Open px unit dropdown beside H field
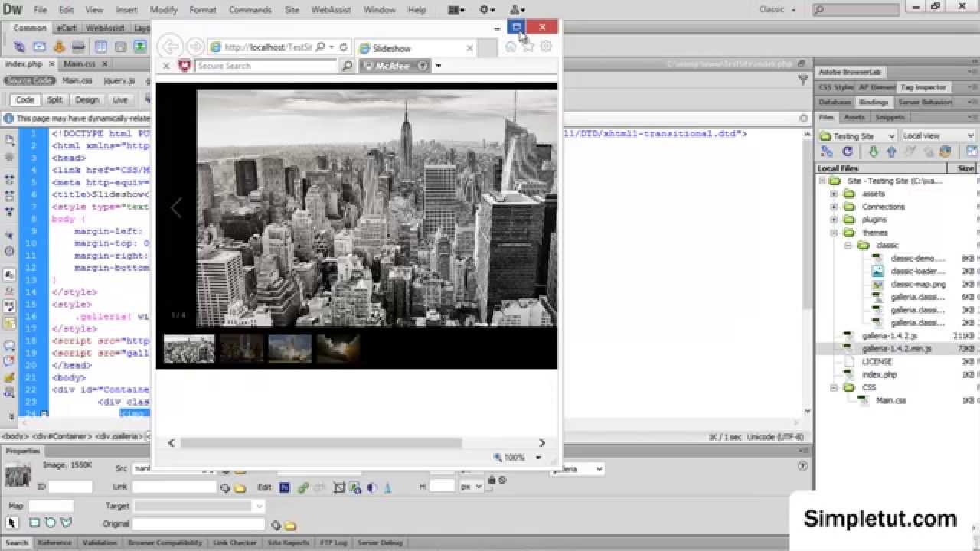 click(470, 487)
